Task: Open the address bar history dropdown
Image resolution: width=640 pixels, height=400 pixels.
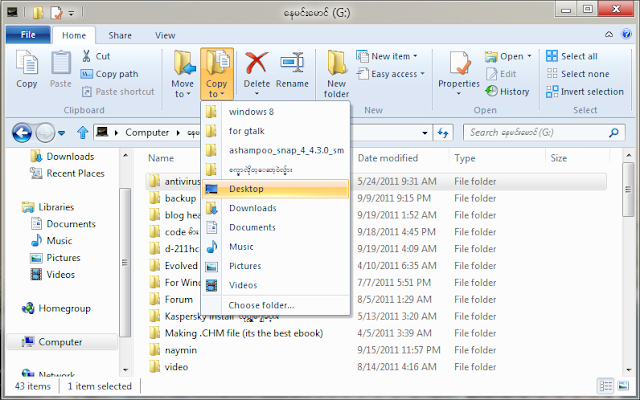Action: [424, 133]
